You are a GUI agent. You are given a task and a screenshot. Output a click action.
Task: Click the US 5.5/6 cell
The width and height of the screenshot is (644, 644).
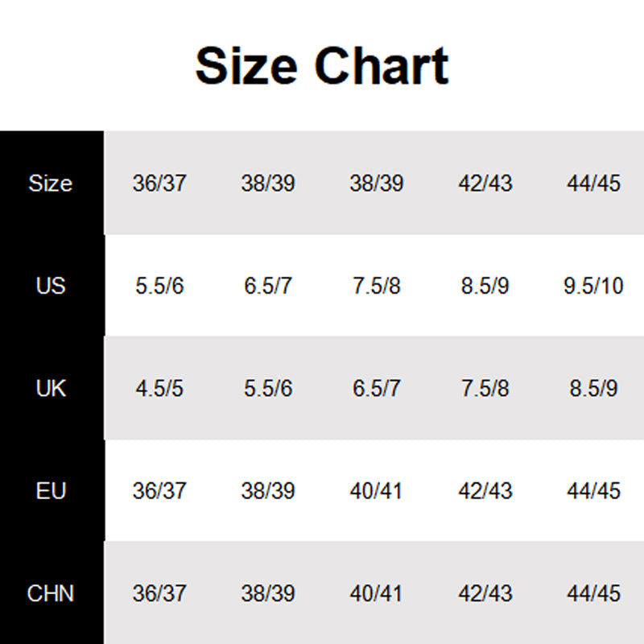tap(159, 286)
